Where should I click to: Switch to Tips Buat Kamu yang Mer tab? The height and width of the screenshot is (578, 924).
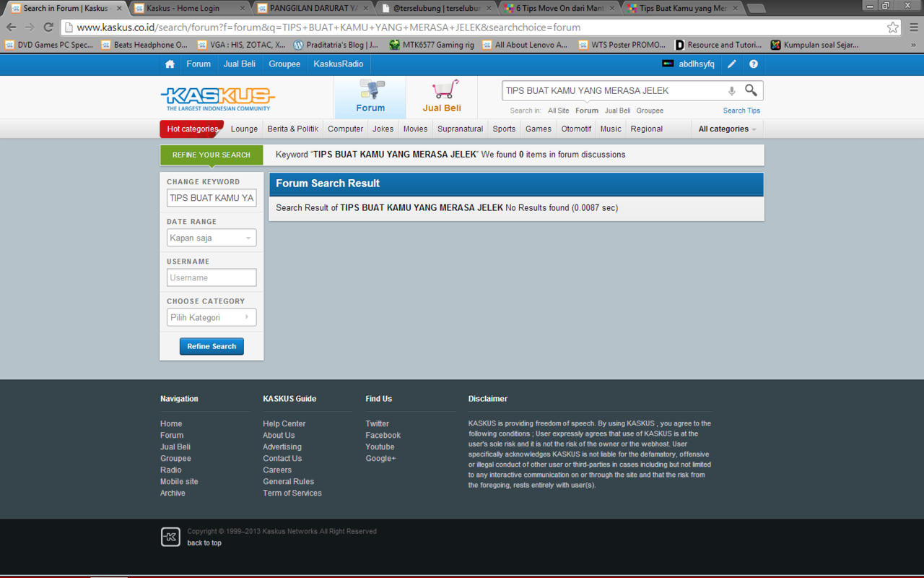pyautogui.click(x=684, y=8)
